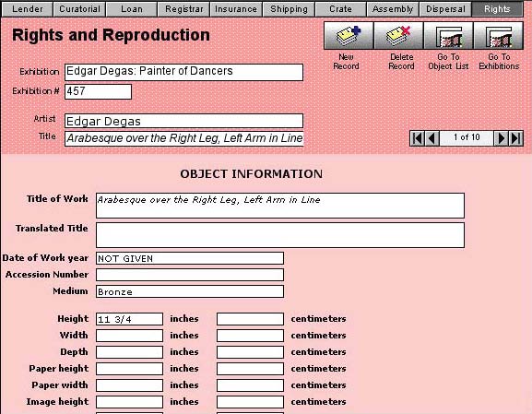Select the Loan tab

point(132,9)
